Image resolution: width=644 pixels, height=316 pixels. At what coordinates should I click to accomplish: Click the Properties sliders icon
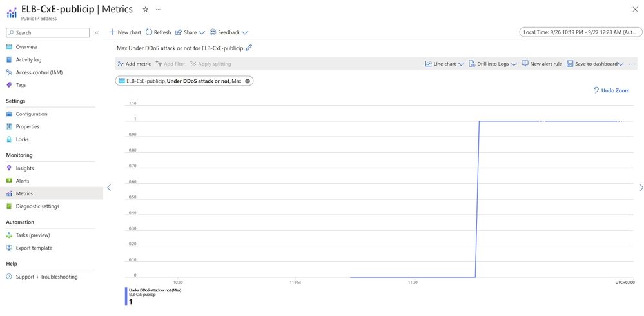[x=9, y=126]
